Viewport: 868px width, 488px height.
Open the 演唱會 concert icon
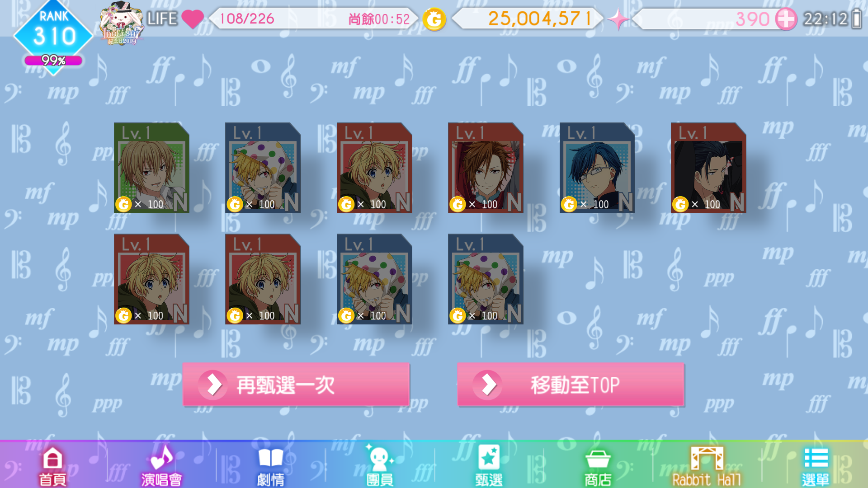[x=161, y=466]
